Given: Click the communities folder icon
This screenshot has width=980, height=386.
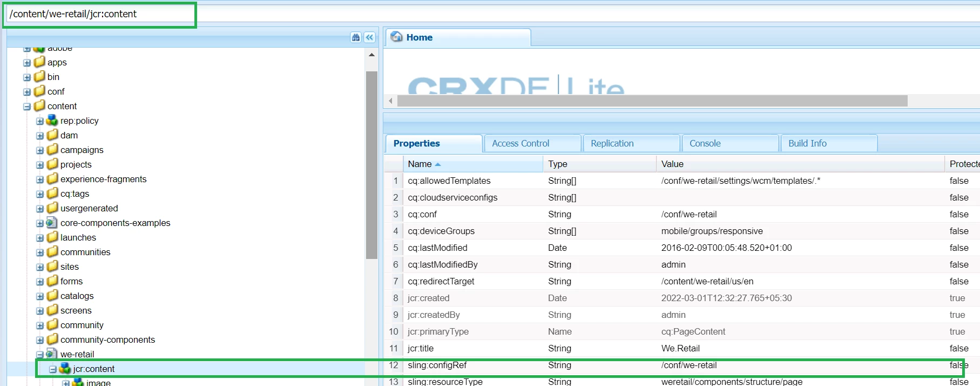Looking at the screenshot, I should click(52, 251).
